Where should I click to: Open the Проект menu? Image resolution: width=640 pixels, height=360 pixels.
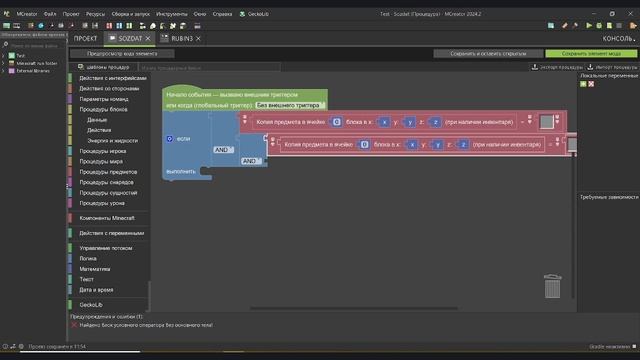(71, 14)
